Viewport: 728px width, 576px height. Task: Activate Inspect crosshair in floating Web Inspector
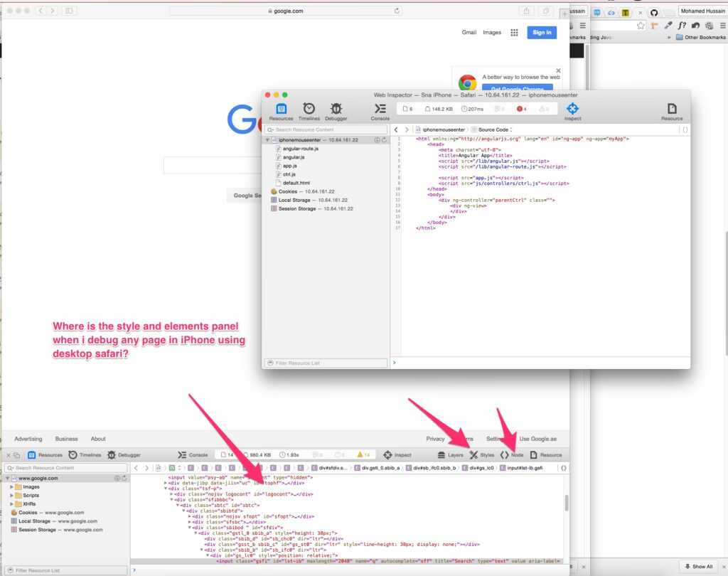click(x=572, y=110)
